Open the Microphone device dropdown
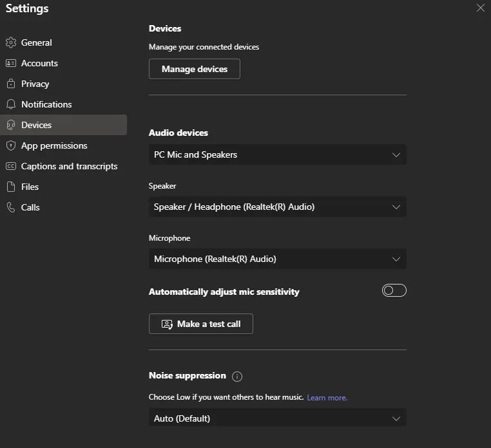This screenshot has height=448, width=491. [x=277, y=259]
